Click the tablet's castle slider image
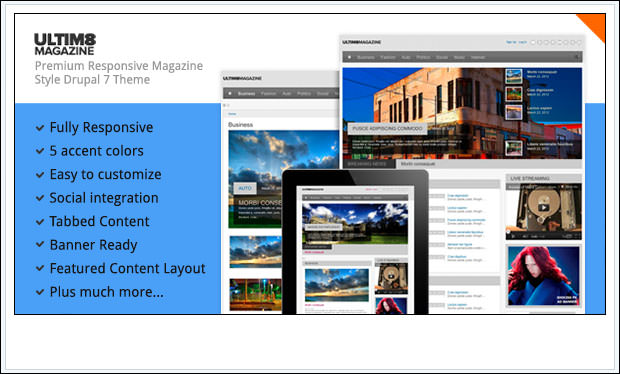The height and width of the screenshot is (374, 620). 355,223
